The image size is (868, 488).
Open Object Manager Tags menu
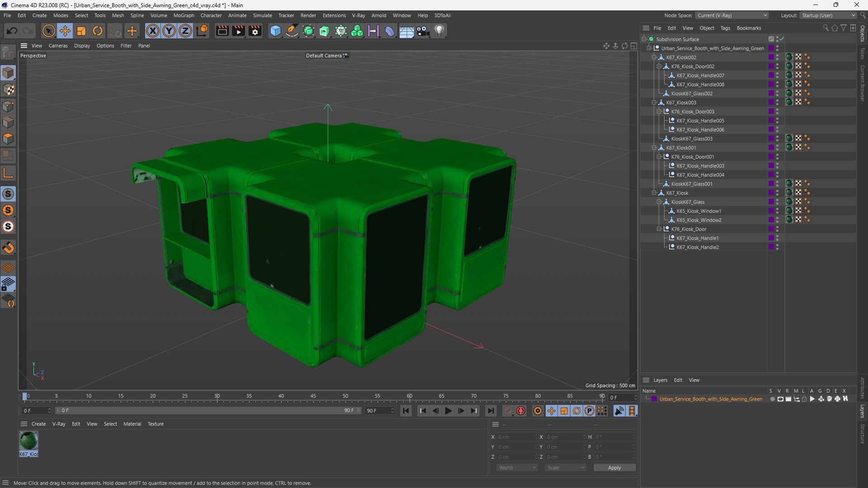click(x=725, y=28)
